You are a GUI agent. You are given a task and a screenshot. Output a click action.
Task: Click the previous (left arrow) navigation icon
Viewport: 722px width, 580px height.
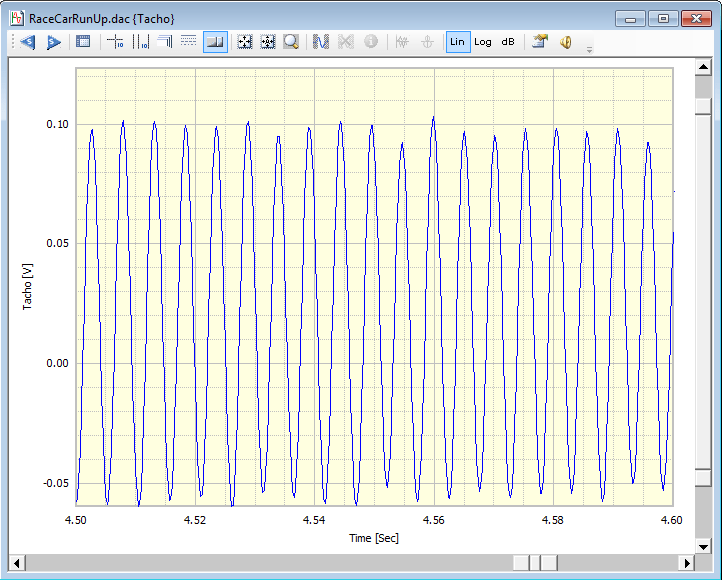(x=27, y=42)
